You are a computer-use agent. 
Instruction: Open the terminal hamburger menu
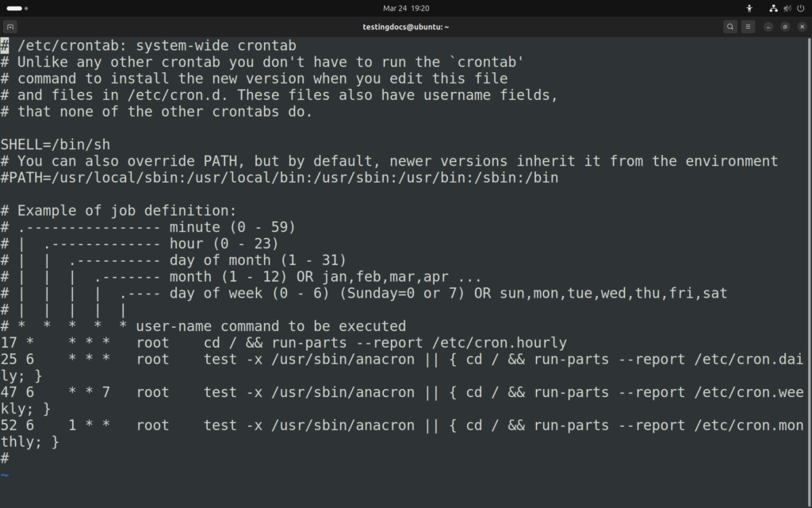point(748,27)
